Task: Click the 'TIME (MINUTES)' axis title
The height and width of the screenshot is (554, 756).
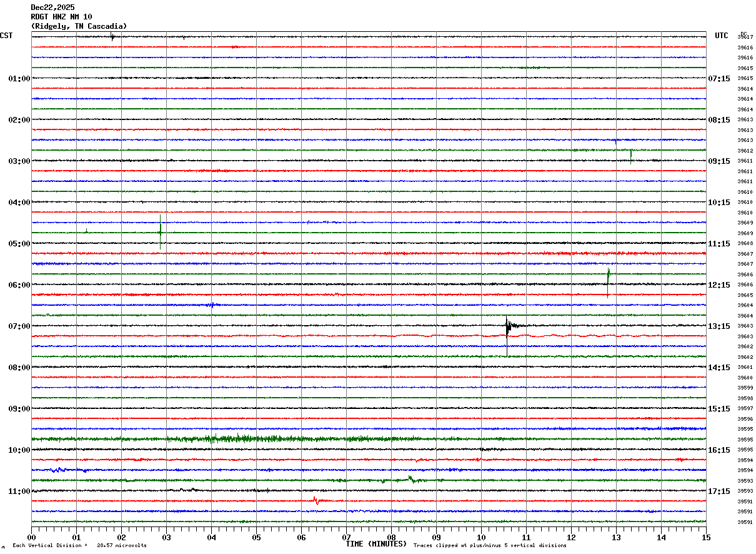Action: [x=376, y=544]
